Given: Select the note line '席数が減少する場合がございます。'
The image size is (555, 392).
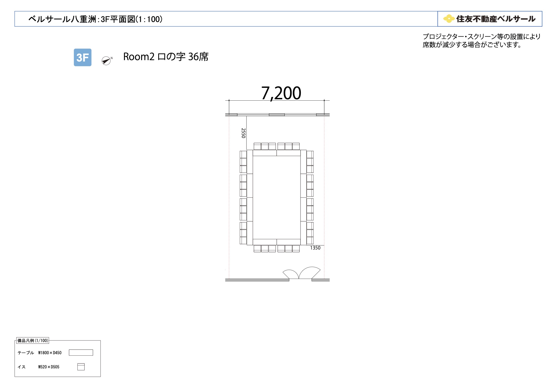Looking at the screenshot, I should 472,45.
